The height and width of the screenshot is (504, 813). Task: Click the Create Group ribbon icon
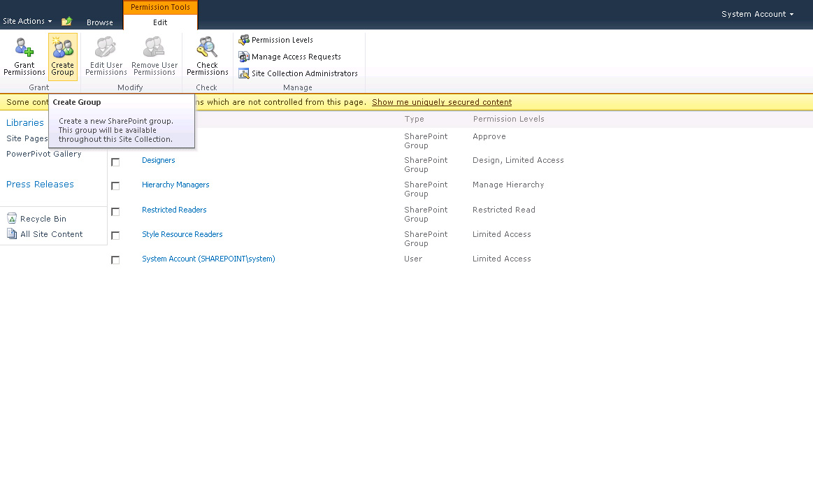pos(63,48)
